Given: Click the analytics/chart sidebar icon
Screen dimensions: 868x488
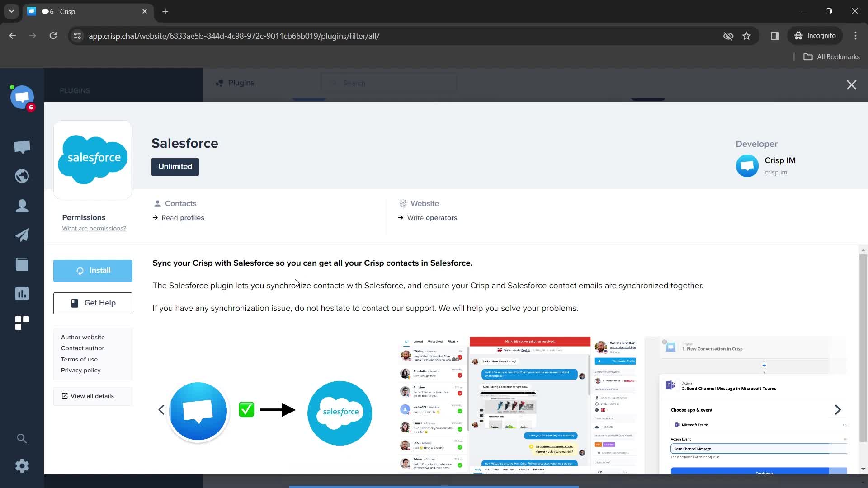Looking at the screenshot, I should point(22,293).
